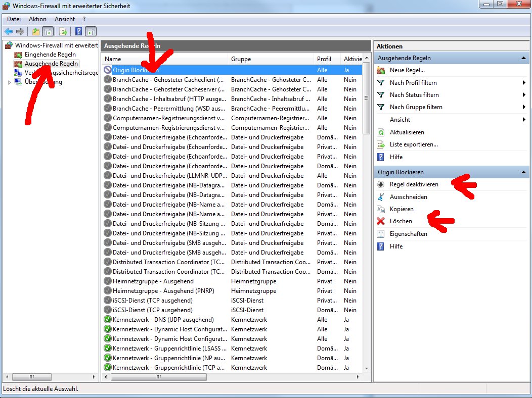This screenshot has height=398, width=532.
Task: Select Datei- und Druckerfreigabe (LLMNR-UDP rule
Action: click(x=233, y=175)
